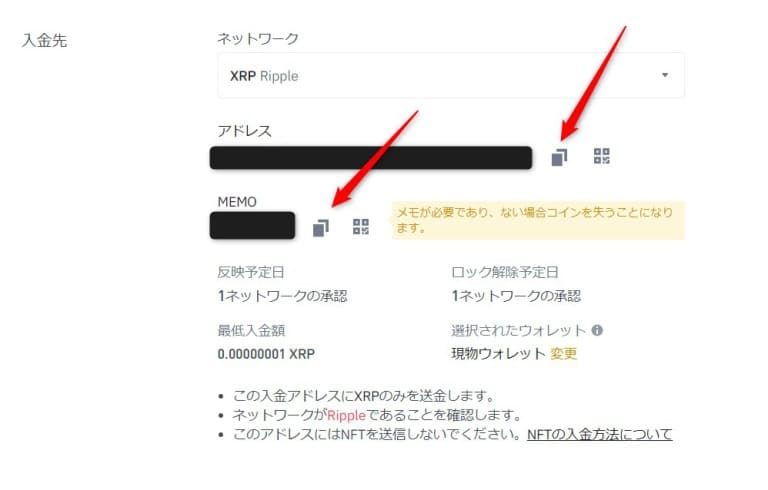This screenshot has height=490, width=768.
Task: Click the pink Ripple text in notes
Action: tap(346, 416)
